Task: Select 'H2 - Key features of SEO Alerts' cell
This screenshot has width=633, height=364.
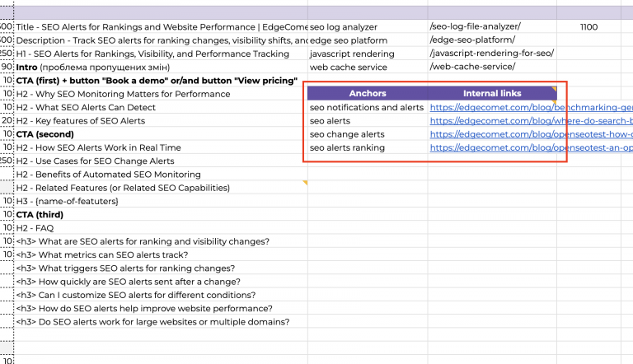Action: pyautogui.click(x=161, y=121)
